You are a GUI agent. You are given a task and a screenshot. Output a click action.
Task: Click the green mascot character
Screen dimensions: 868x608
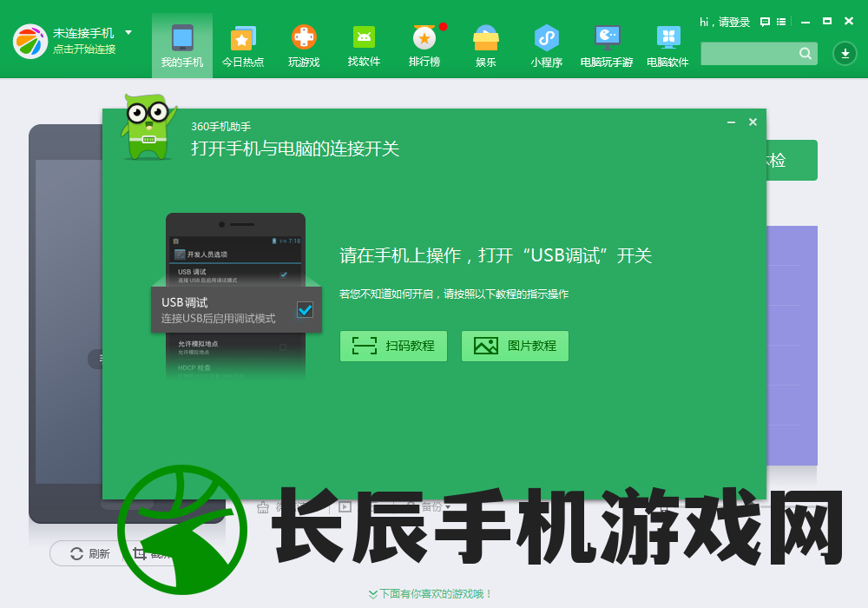coord(148,127)
